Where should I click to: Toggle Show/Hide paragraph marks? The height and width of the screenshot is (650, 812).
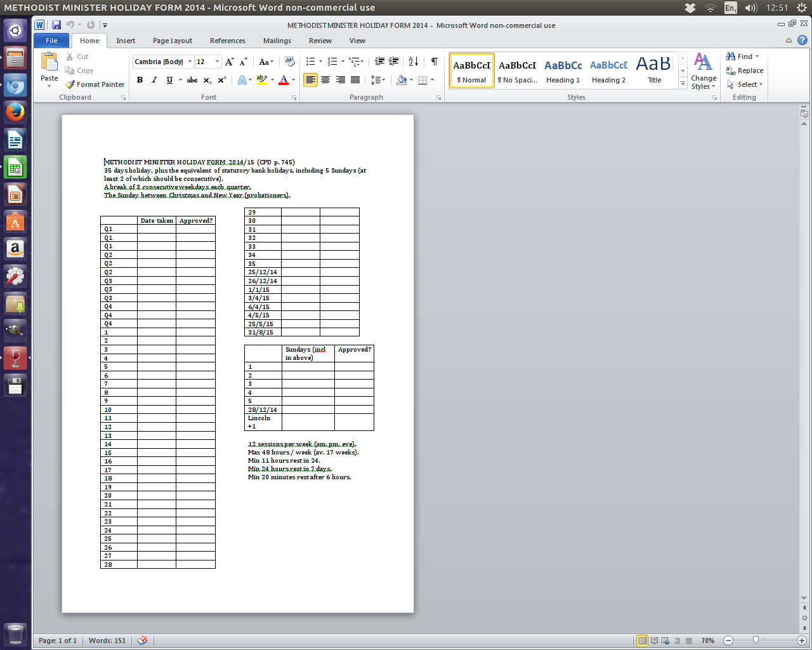[x=435, y=62]
